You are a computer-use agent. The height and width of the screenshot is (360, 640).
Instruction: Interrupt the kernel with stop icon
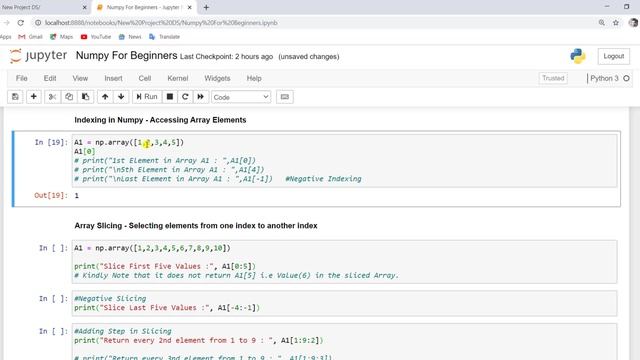click(170, 97)
